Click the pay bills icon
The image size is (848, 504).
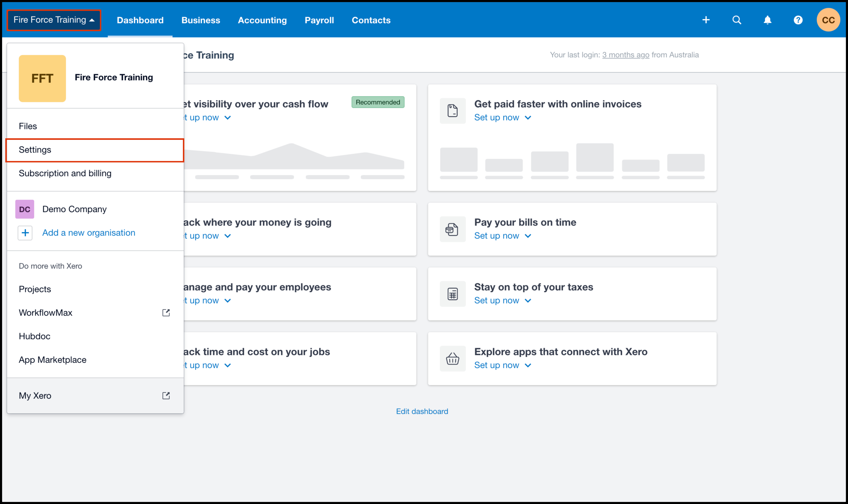pos(452,229)
